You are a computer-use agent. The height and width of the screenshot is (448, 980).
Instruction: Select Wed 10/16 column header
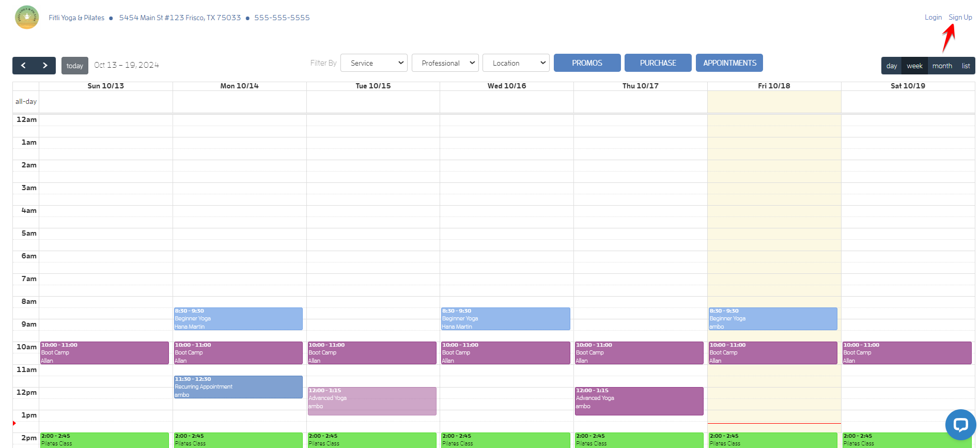click(x=507, y=86)
